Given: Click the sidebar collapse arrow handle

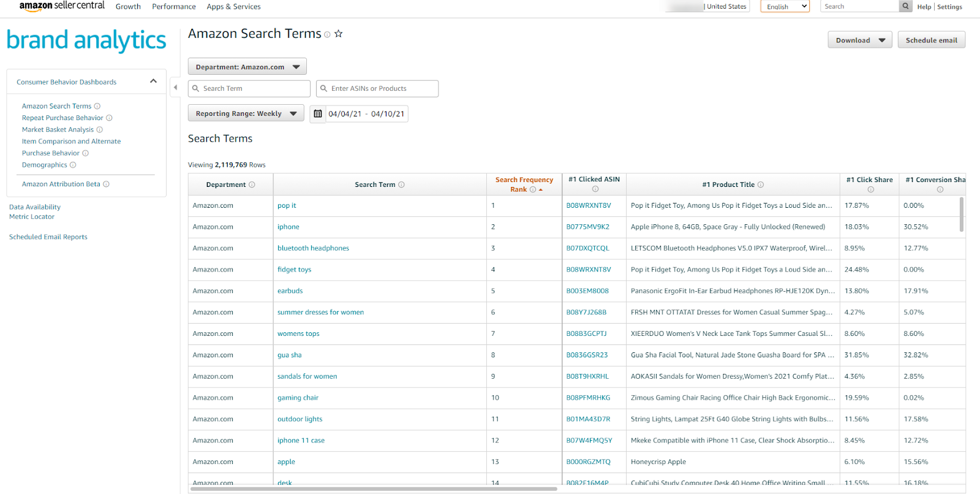Looking at the screenshot, I should pyautogui.click(x=175, y=88).
